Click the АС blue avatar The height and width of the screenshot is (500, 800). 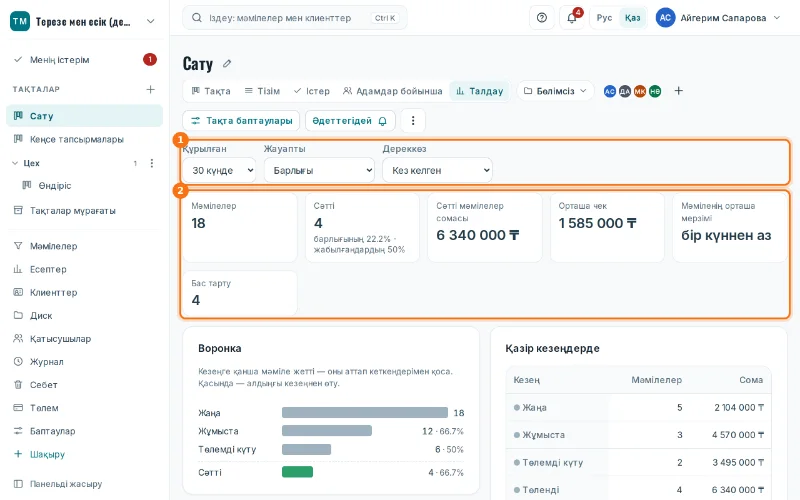(x=610, y=91)
